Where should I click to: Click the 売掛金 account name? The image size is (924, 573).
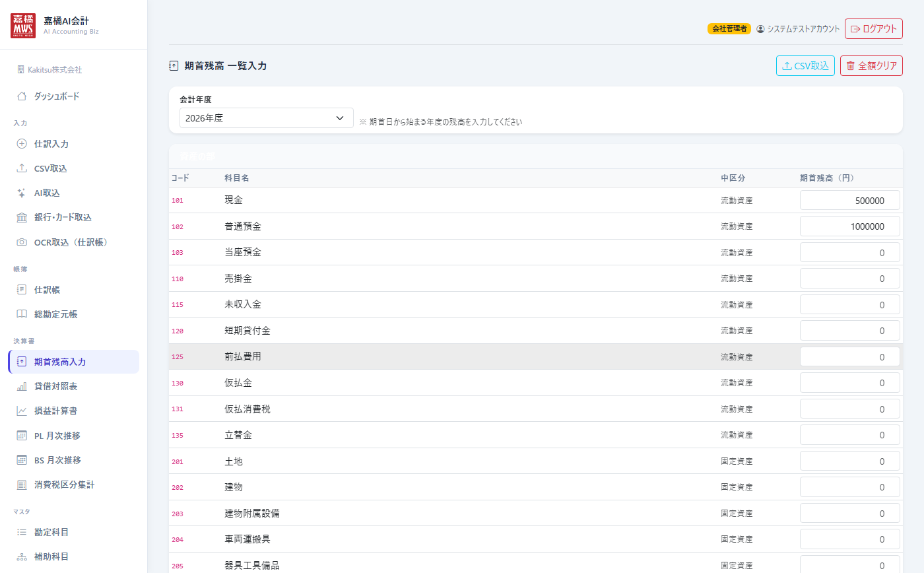(x=238, y=279)
